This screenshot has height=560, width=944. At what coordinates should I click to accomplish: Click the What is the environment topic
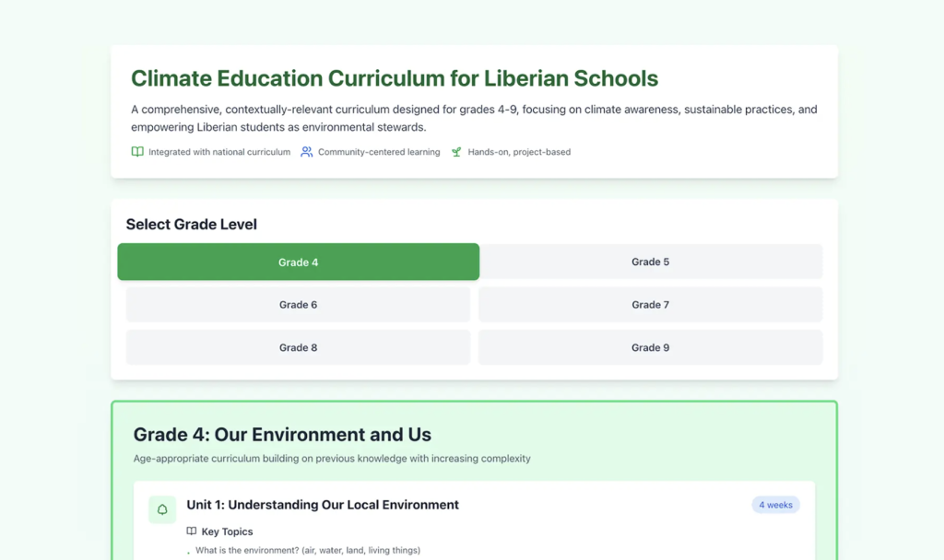(308, 551)
